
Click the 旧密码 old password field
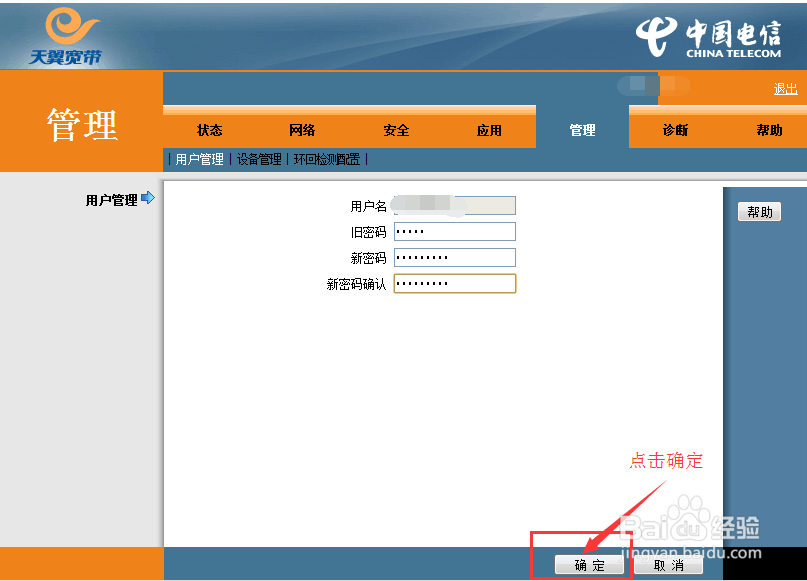[x=455, y=231]
